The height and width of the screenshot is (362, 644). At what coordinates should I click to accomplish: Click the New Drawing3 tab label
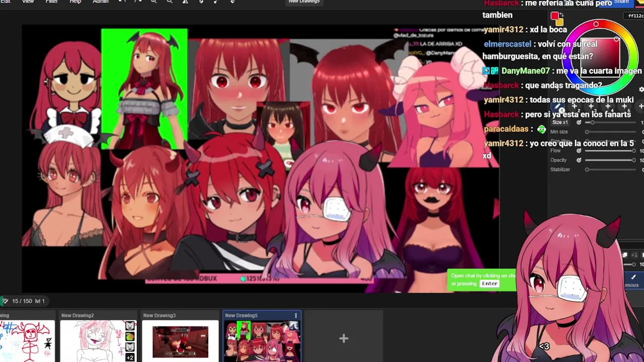pyautogui.click(x=159, y=316)
